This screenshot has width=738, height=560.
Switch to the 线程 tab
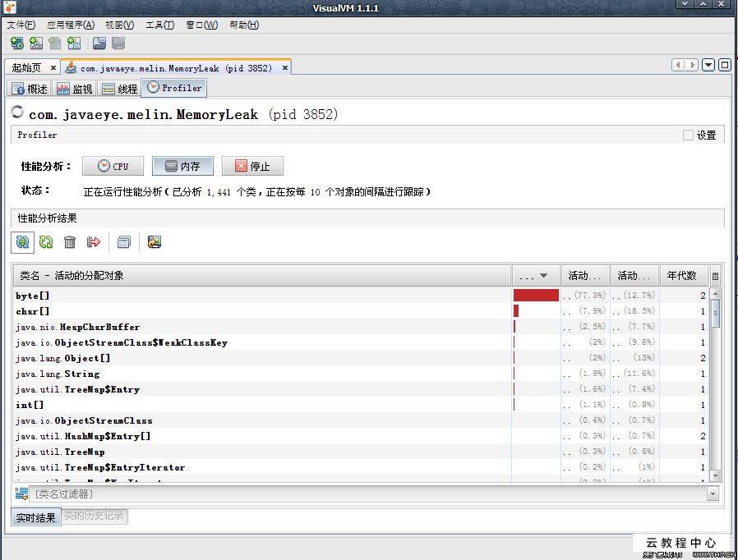click(120, 87)
